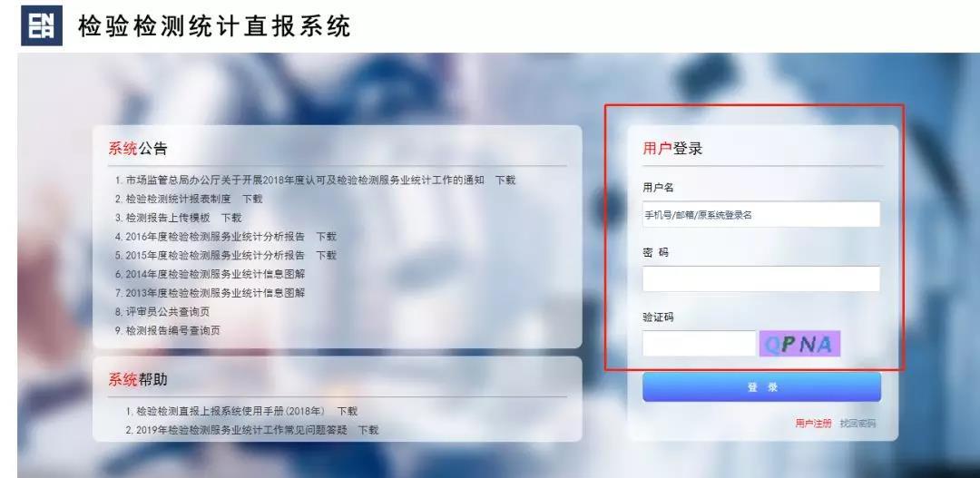Image resolution: width=980 pixels, height=478 pixels.
Task: Open the 找回密码 link
Action: pos(857,423)
